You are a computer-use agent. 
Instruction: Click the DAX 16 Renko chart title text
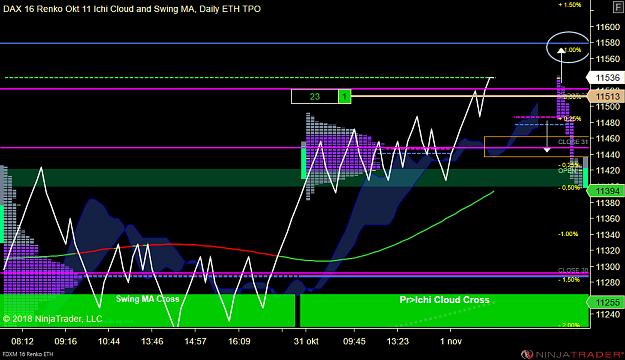[x=132, y=9]
